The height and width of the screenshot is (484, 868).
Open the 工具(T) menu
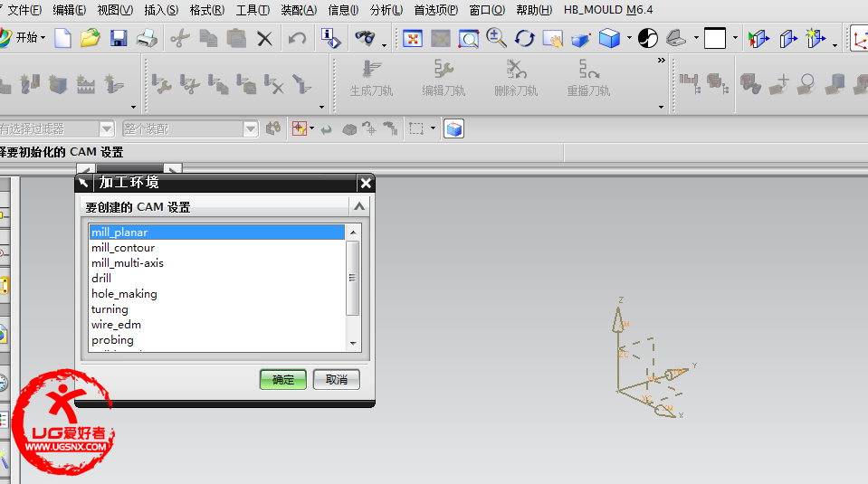253,10
